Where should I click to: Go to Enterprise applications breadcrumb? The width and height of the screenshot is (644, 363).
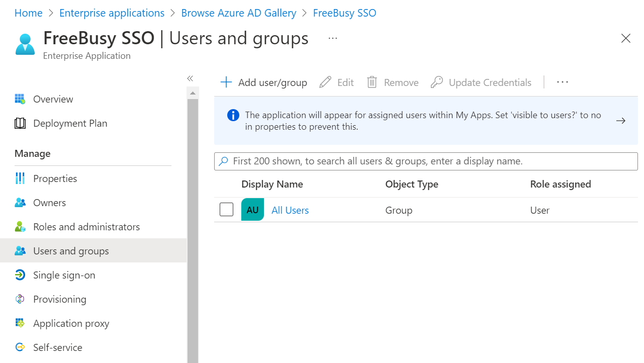pos(112,13)
